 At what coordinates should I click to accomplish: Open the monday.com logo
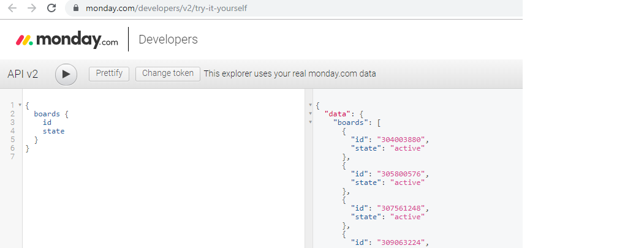[67, 39]
